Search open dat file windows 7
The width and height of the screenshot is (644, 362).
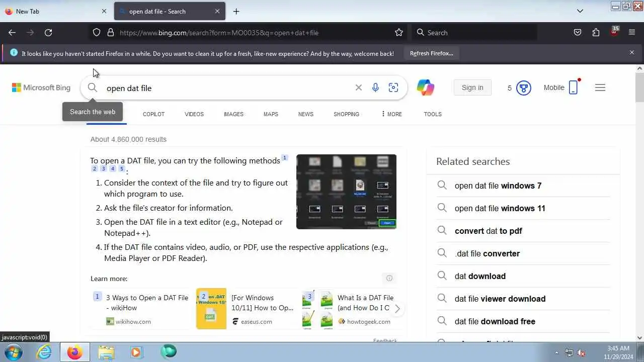coord(498,186)
